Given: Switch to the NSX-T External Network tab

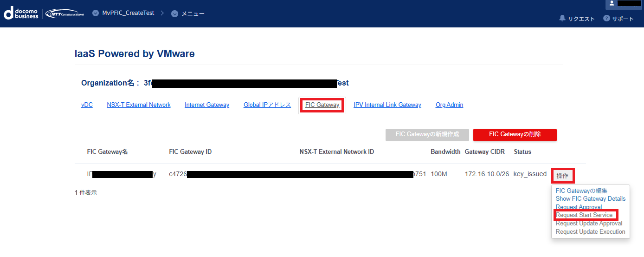Looking at the screenshot, I should click(139, 105).
